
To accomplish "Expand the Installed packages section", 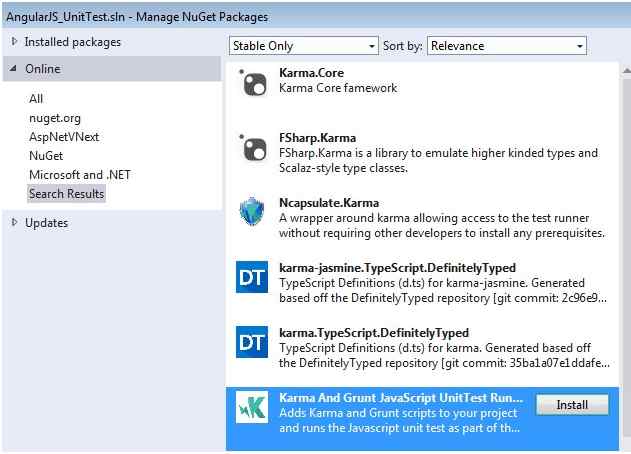I will click(14, 41).
